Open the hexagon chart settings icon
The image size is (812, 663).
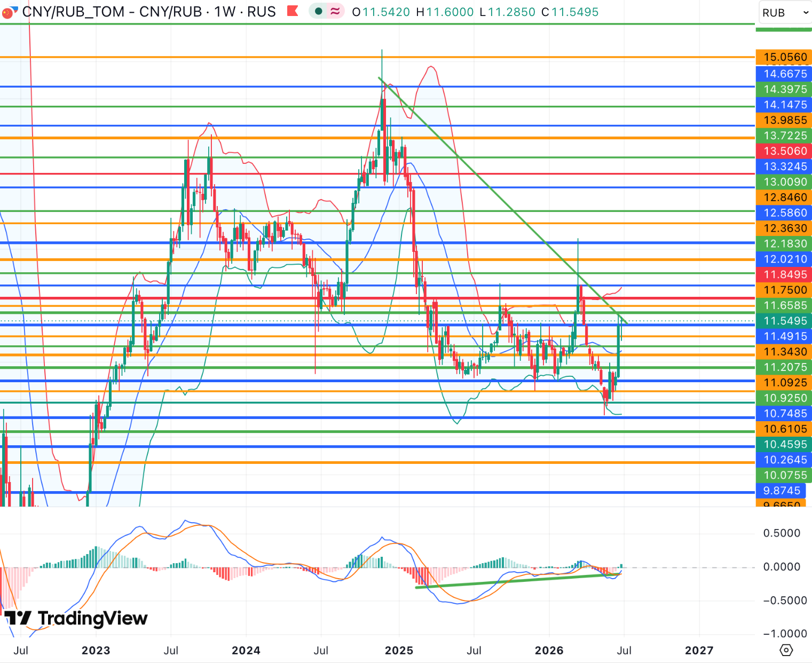coord(786,650)
